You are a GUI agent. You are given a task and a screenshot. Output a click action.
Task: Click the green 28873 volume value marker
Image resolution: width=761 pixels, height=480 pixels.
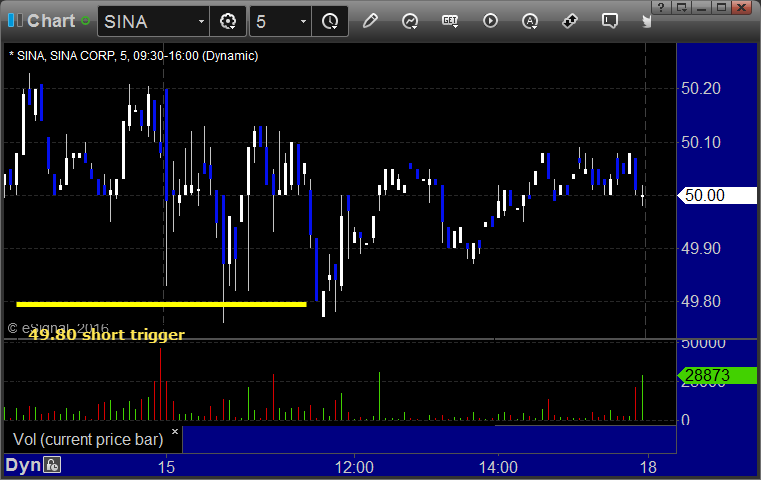[717, 375]
